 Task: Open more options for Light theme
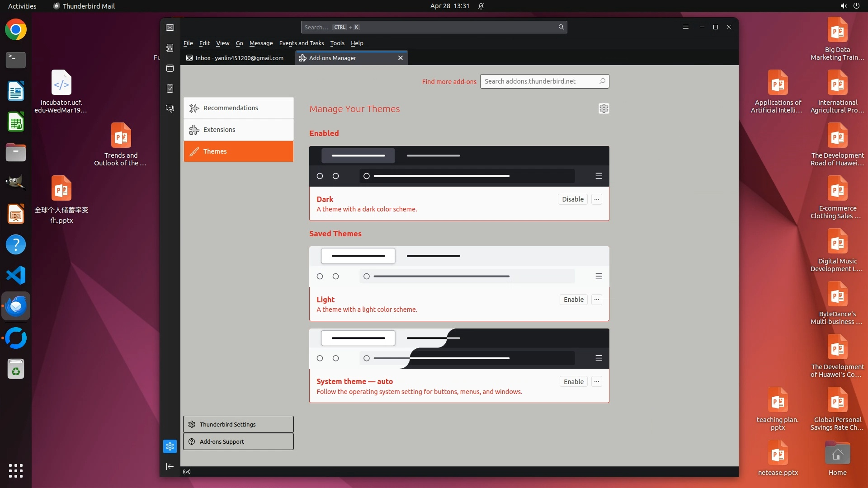click(x=597, y=300)
